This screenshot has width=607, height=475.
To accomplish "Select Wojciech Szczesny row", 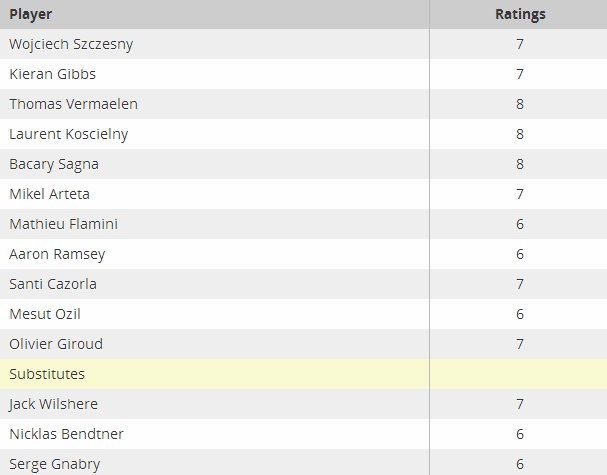I will pyautogui.click(x=304, y=44).
